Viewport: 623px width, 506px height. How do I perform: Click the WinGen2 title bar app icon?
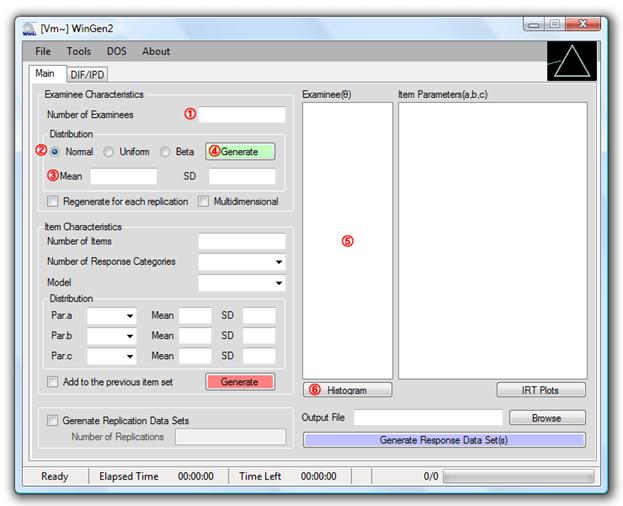point(28,27)
